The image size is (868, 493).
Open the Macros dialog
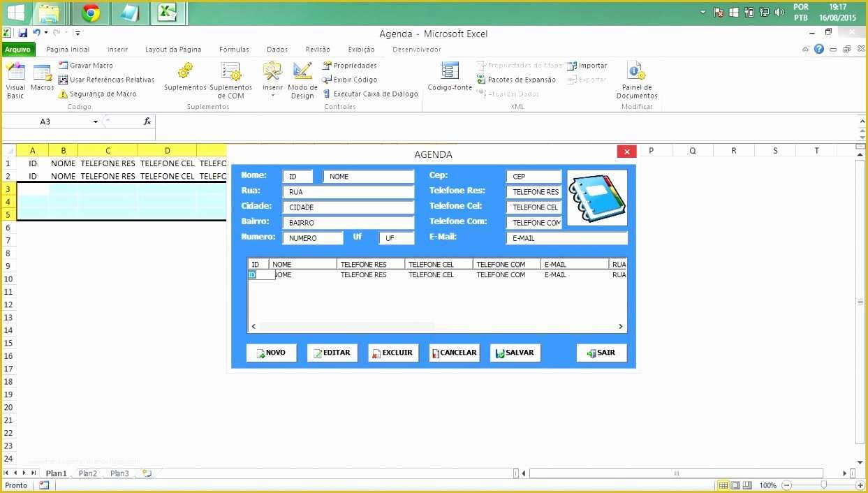click(42, 78)
